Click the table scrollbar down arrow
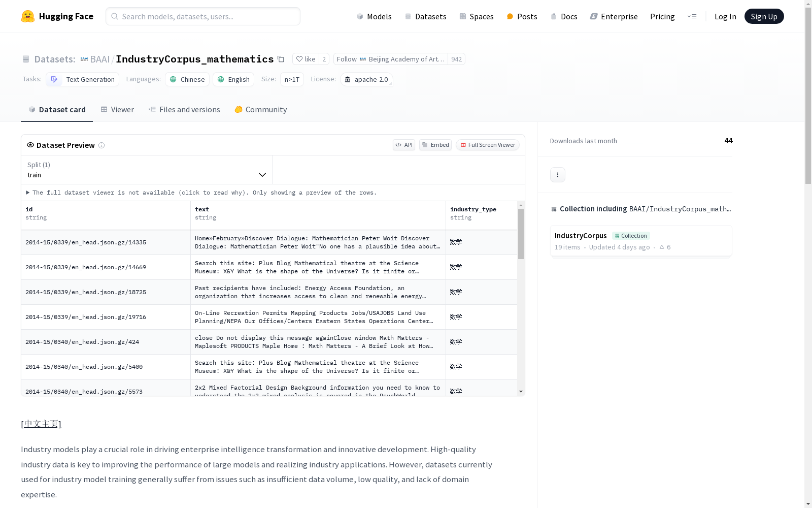The image size is (812, 508). pyautogui.click(x=521, y=392)
